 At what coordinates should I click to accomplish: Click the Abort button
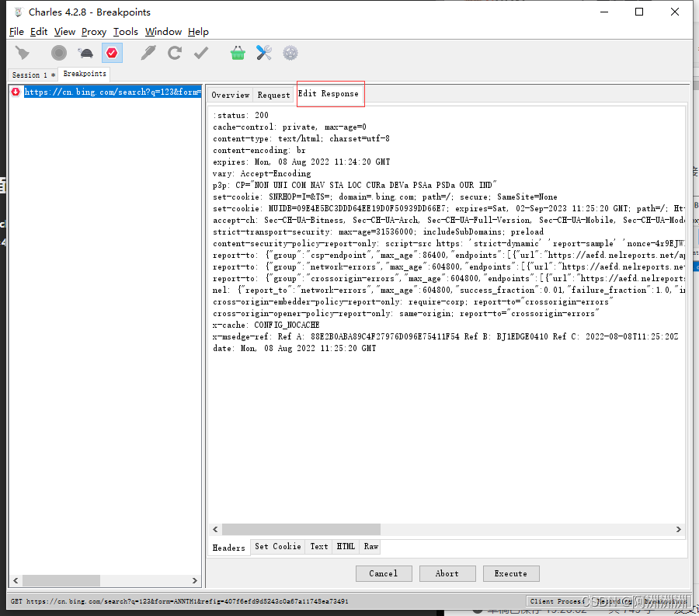click(x=447, y=573)
